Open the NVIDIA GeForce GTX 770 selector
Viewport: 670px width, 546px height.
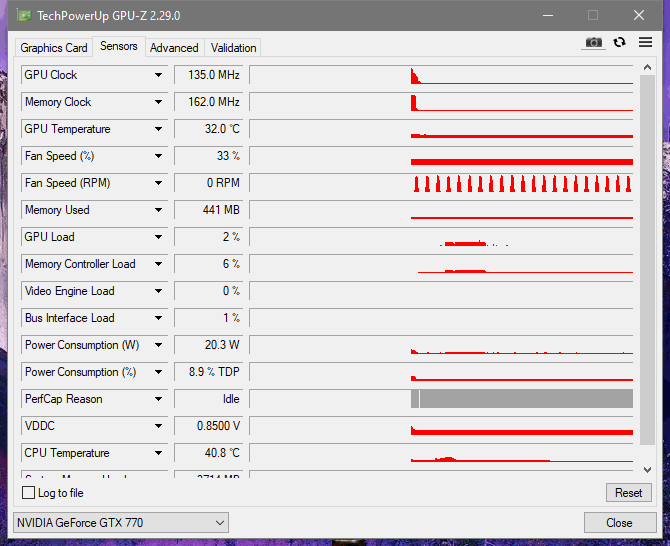pyautogui.click(x=121, y=523)
